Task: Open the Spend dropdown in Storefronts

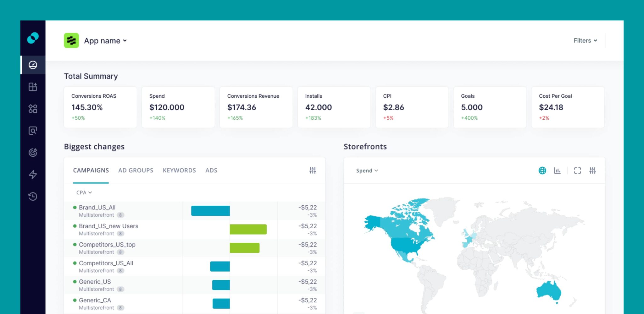Action: 366,171
